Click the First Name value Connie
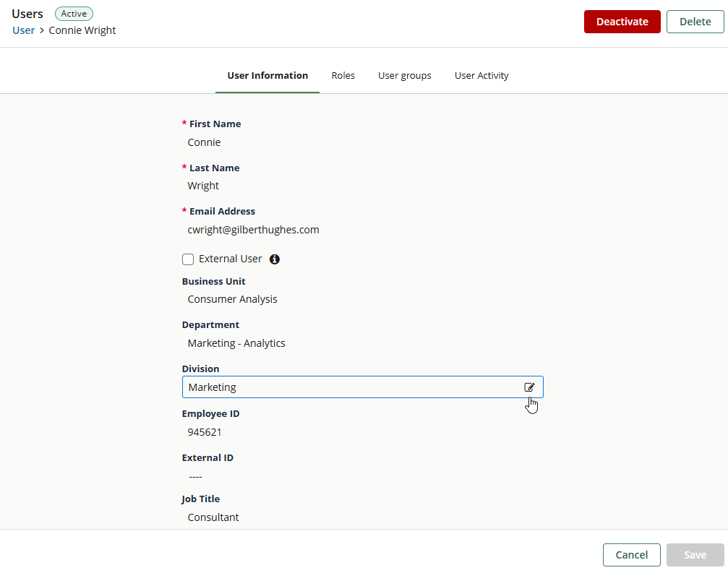Image resolution: width=728 pixels, height=573 pixels. [x=204, y=142]
